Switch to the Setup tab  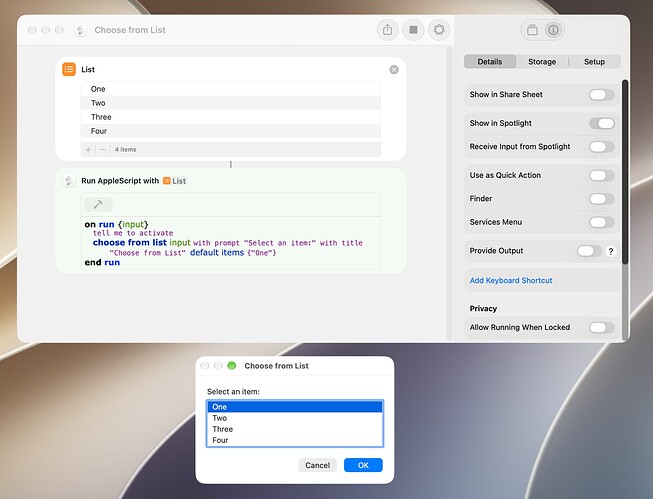594,62
